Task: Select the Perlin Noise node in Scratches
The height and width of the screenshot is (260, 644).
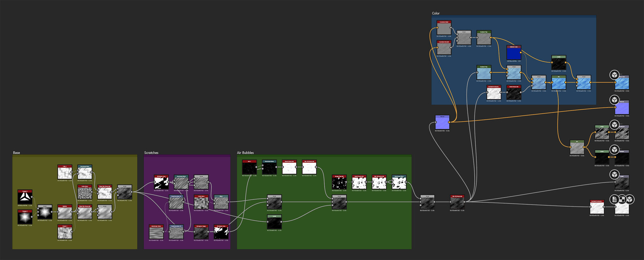Action: point(201,202)
